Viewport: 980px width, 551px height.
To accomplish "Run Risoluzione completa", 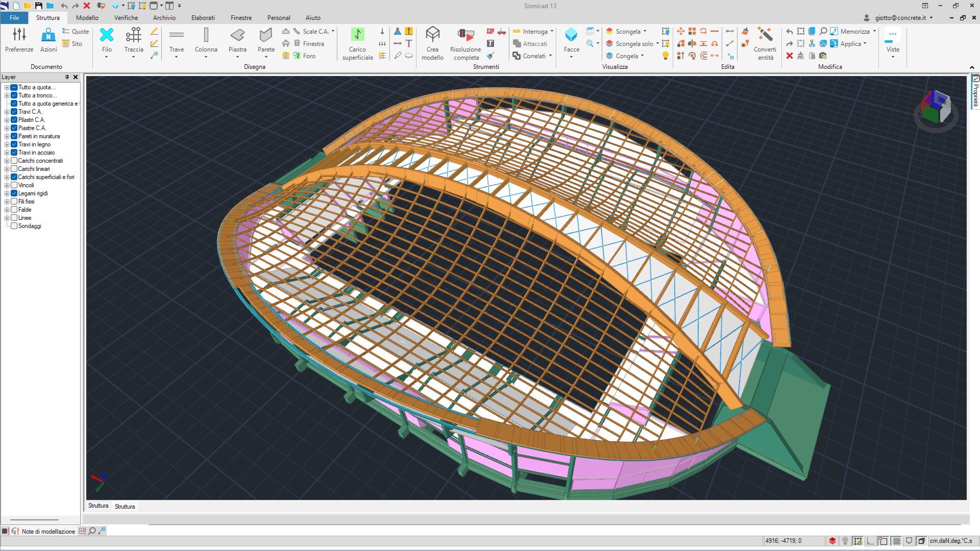I will [465, 35].
